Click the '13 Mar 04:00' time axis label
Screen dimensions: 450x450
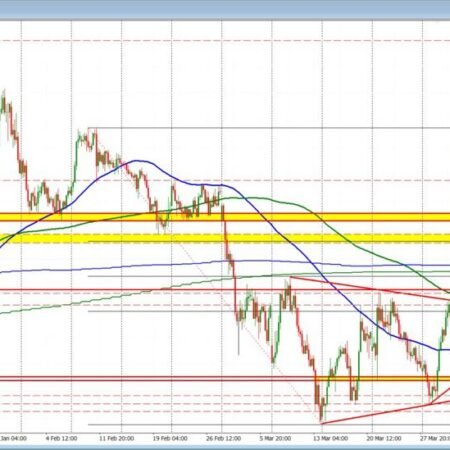point(330,438)
